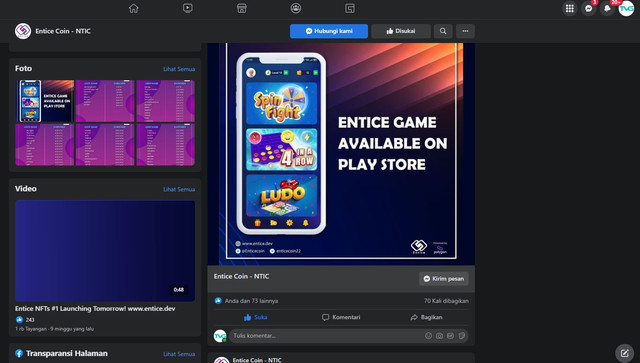This screenshot has height=363, width=640.
Task: Open top-middle purple list photo thumbnail
Action: [105, 101]
